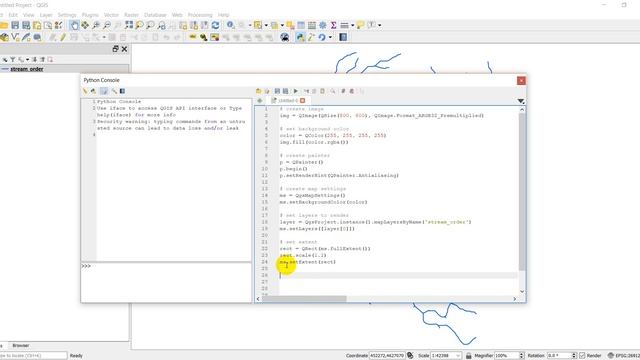
Task: Click the Zoom Full extent icon
Action: [129, 25]
